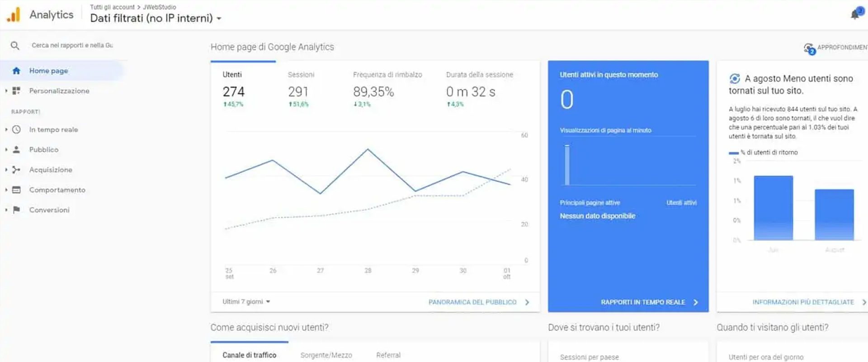Screen dimensions: 868x362
Task: Click the insight card refresh icon
Action: 735,79
